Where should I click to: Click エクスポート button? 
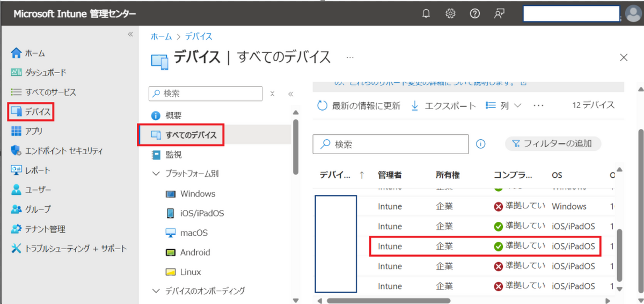[x=443, y=106]
